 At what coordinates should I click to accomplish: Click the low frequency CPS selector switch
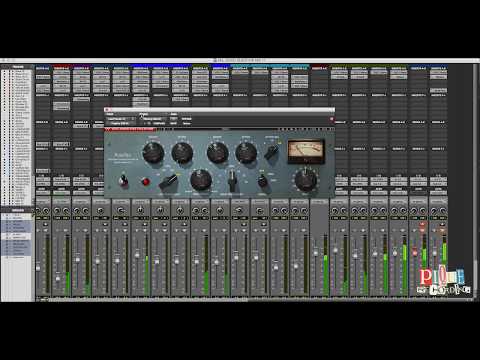tap(168, 182)
